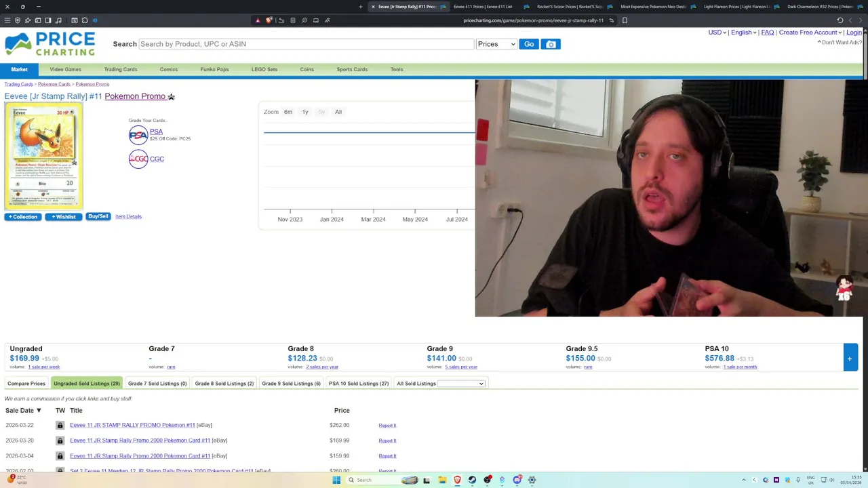Sort by Sale Date column header

coord(23,410)
